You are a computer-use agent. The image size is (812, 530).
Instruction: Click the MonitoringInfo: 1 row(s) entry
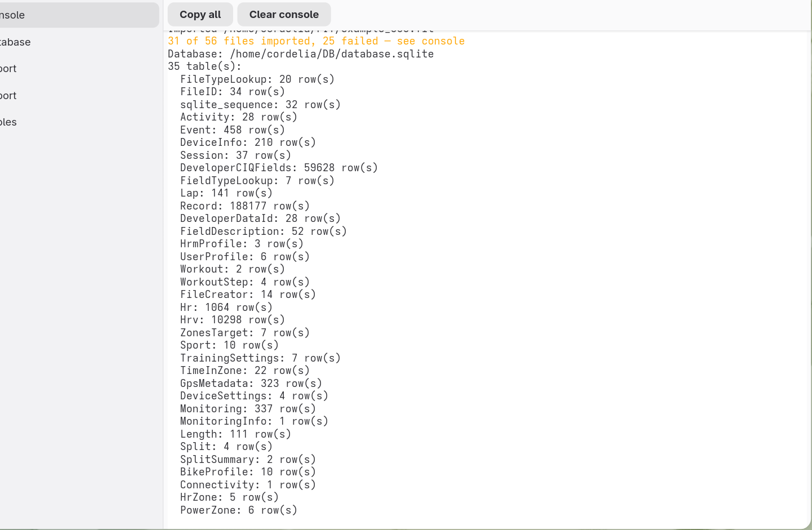point(254,421)
